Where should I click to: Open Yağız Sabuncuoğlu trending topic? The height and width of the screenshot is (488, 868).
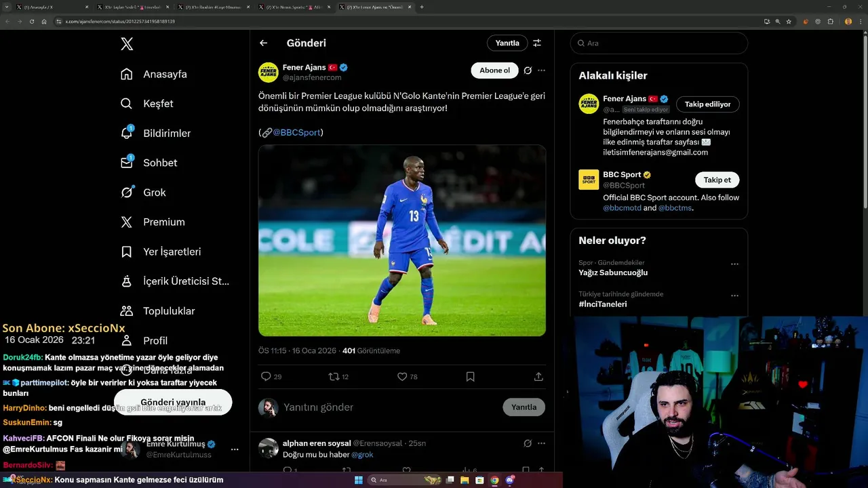click(x=613, y=272)
